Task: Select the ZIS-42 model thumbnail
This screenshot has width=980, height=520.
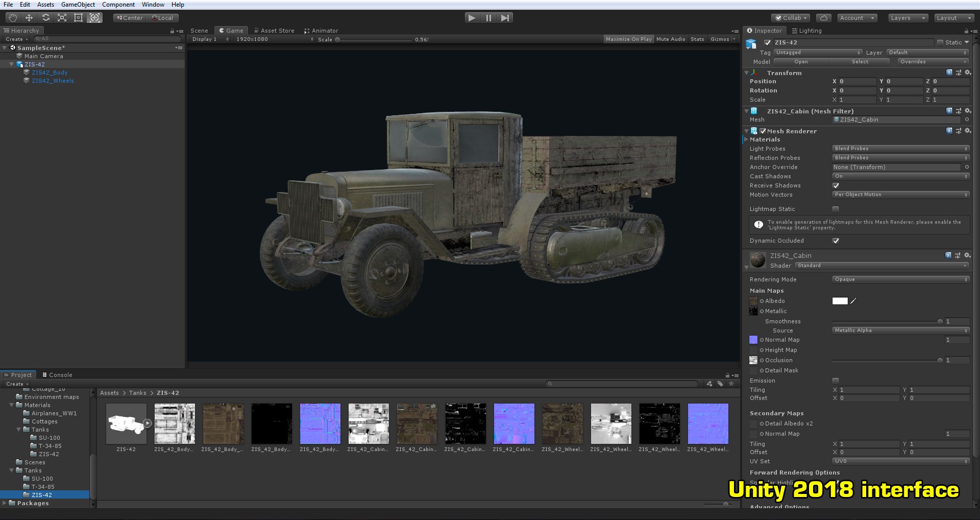Action: click(126, 424)
